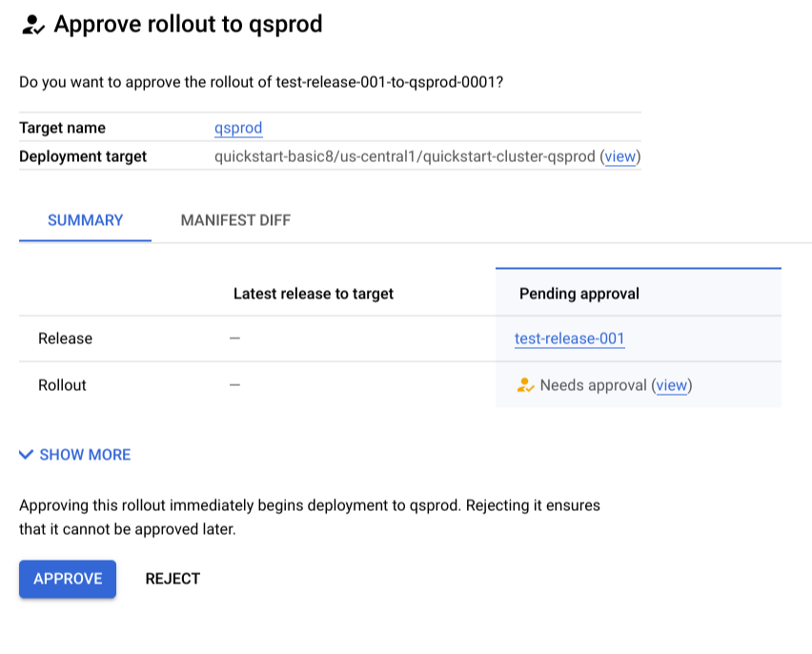This screenshot has height=654, width=812.
Task: Select the Release row in the summary table
Action: 65,338
